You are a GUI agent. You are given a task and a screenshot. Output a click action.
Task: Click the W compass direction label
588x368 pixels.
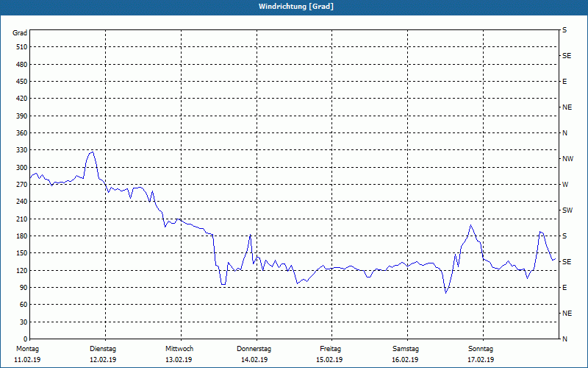[565, 185]
